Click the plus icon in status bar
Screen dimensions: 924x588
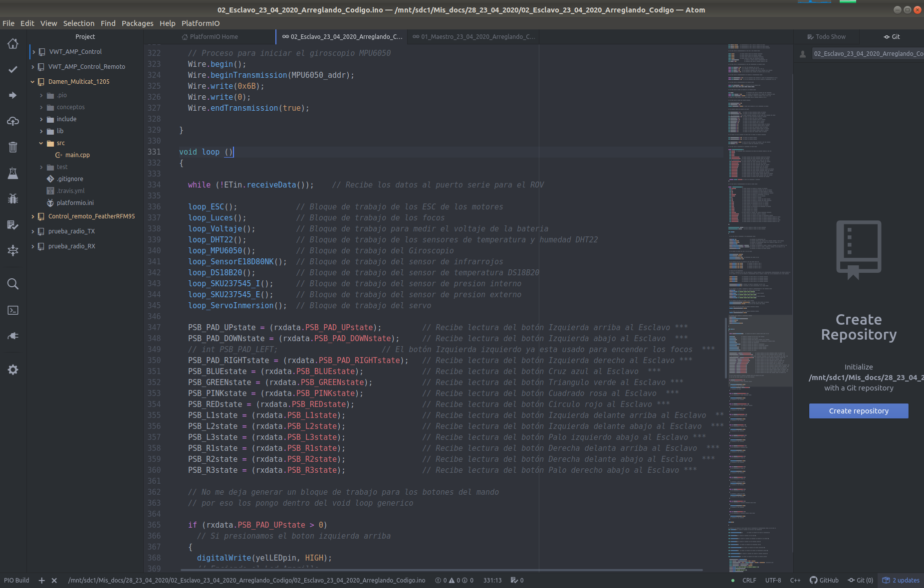[42, 581]
